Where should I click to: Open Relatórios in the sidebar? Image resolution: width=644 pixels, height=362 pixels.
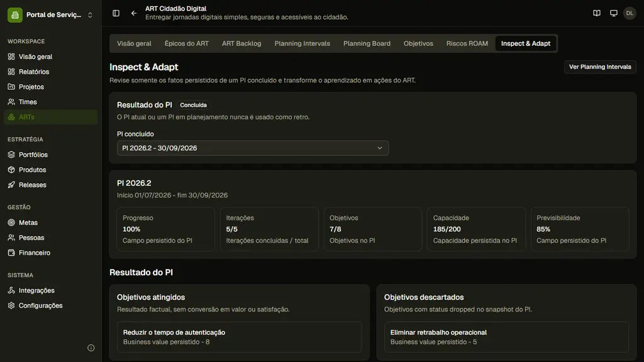click(51, 72)
